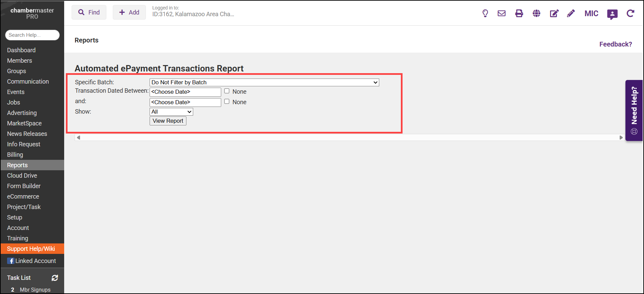The height and width of the screenshot is (294, 644).
Task: Open the user chat bubble icon
Action: click(x=612, y=14)
